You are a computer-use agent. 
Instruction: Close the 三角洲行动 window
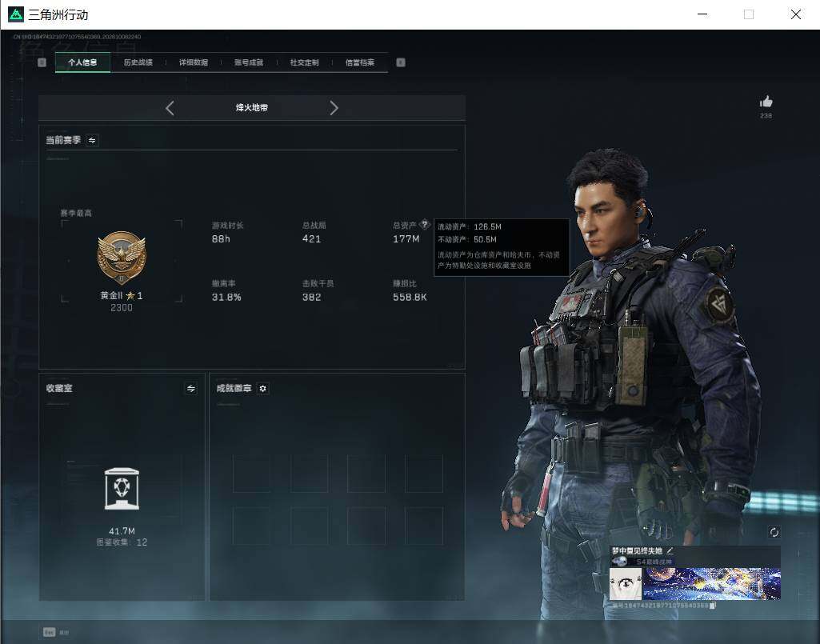[x=795, y=14]
